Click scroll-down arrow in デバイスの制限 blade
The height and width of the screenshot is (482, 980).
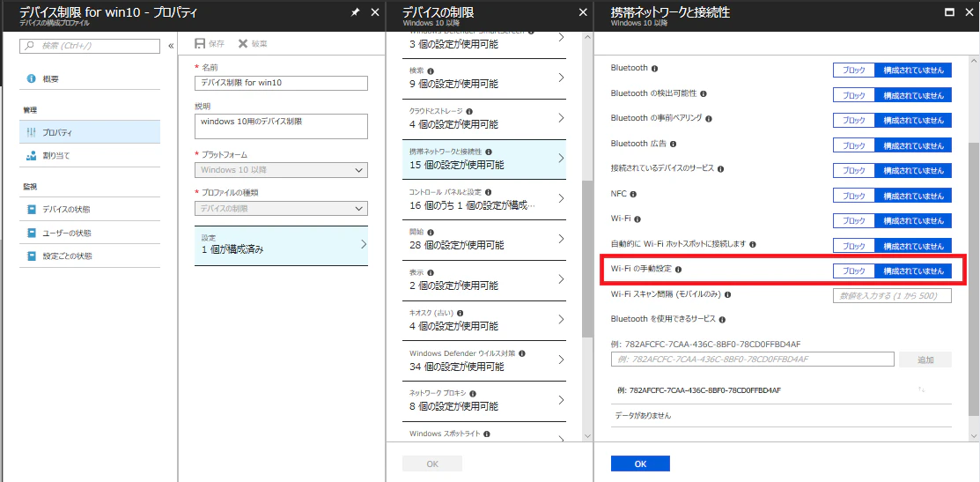click(587, 435)
